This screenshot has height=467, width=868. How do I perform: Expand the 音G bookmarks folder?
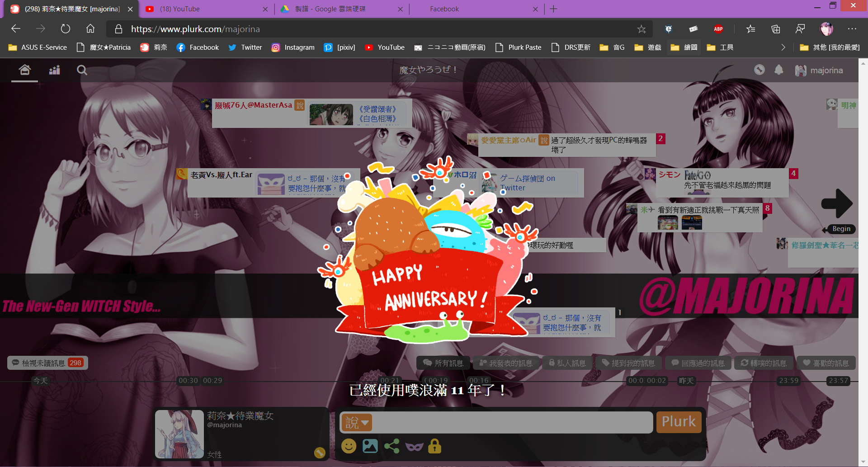point(612,47)
